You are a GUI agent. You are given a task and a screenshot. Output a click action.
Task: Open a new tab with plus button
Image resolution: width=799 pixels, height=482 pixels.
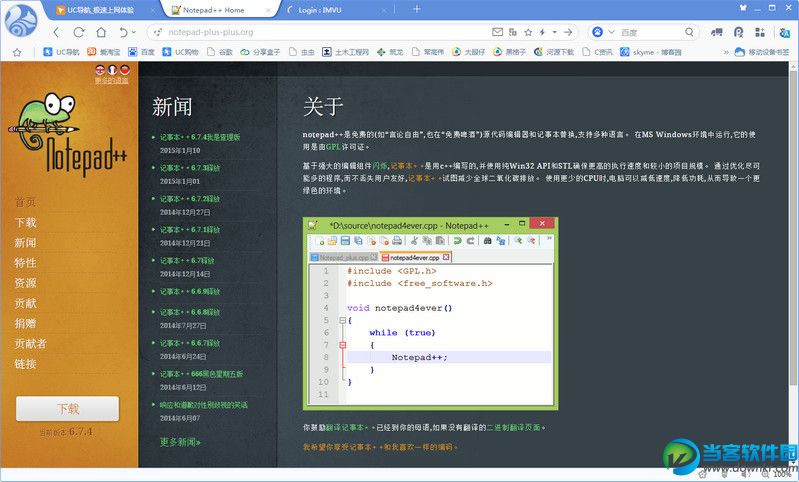click(416, 9)
